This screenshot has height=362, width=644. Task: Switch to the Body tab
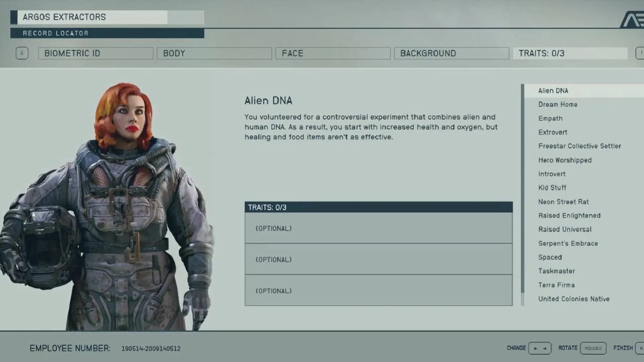click(214, 53)
